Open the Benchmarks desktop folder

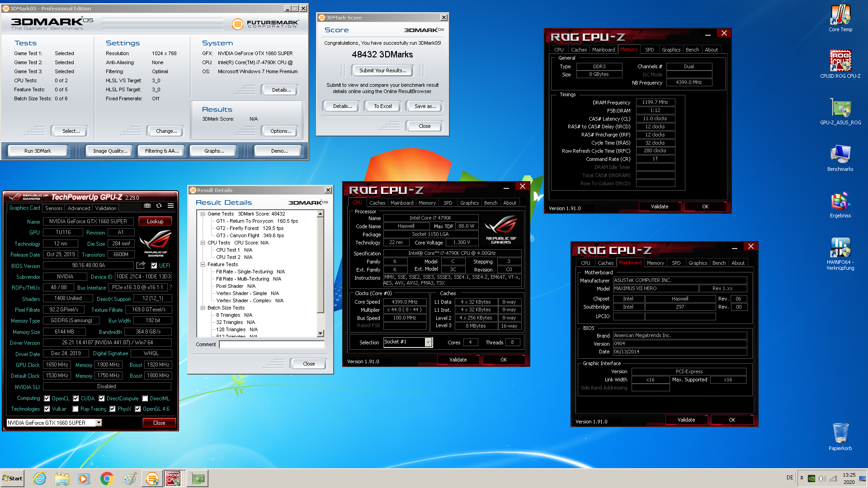[x=840, y=158]
